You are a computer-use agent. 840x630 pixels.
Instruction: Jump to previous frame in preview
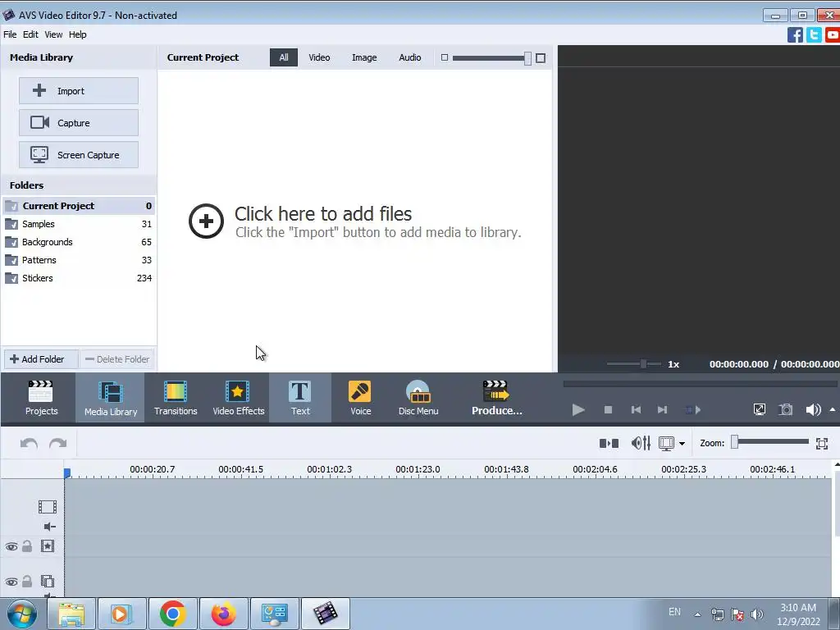coord(636,410)
